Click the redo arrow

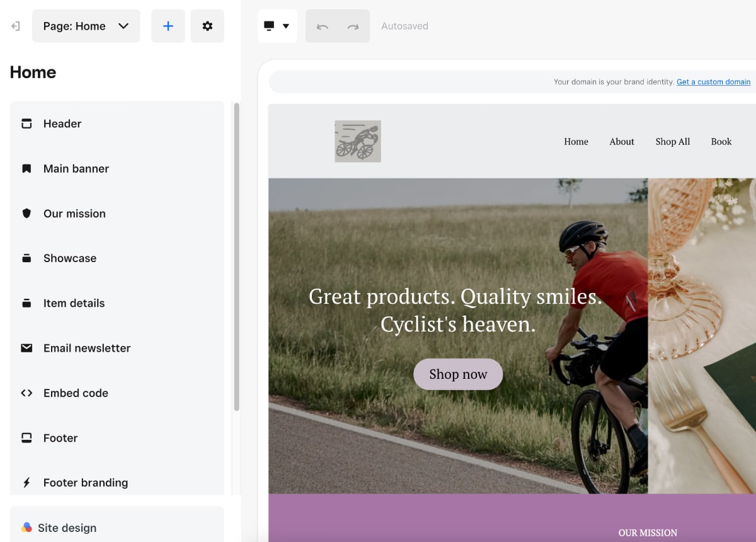point(353,26)
